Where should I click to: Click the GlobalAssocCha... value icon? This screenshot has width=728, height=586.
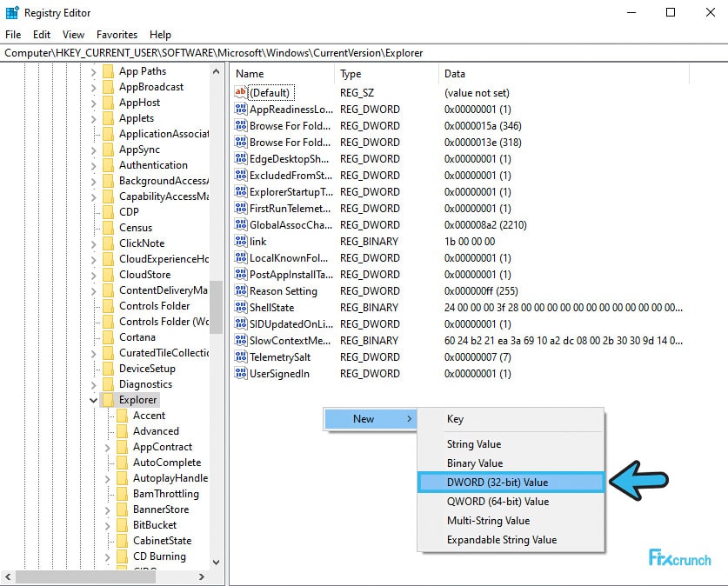241,225
